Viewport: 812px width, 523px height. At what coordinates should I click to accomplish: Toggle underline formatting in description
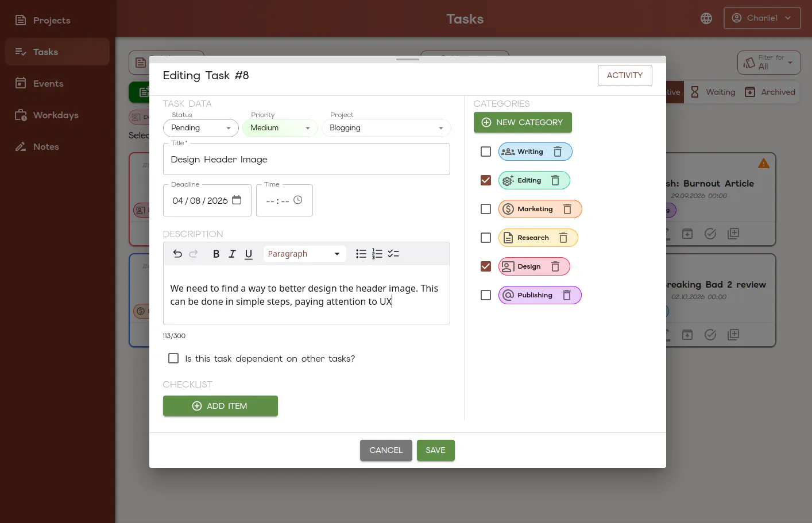248,254
